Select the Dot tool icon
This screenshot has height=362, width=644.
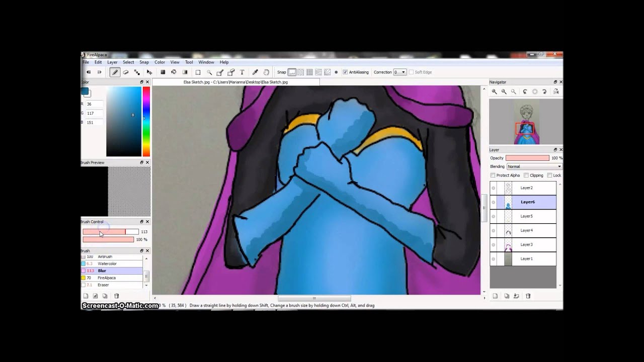pos(137,72)
